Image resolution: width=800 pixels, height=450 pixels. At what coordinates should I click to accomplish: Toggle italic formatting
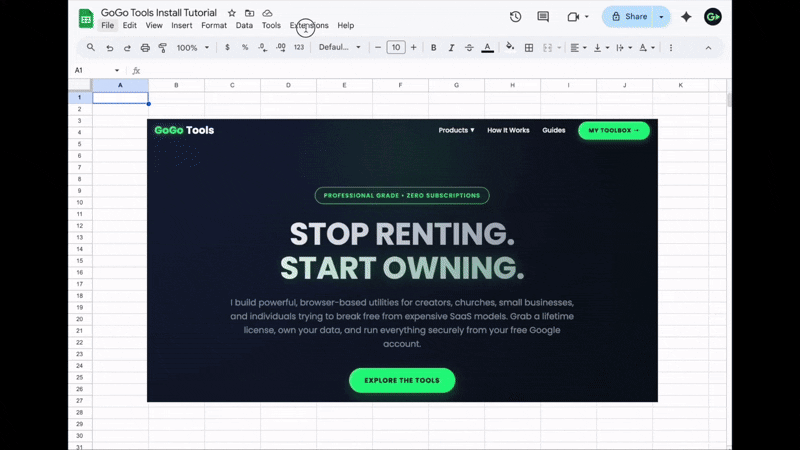point(451,47)
